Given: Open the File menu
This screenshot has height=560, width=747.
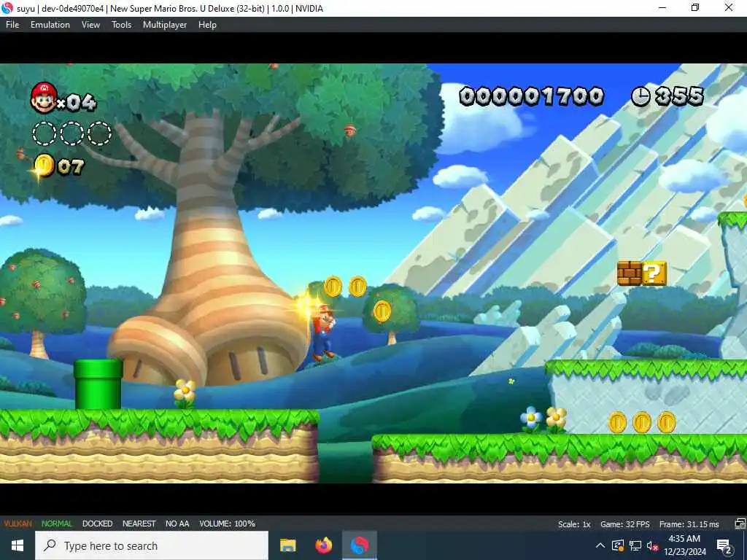Looking at the screenshot, I should [x=12, y=25].
